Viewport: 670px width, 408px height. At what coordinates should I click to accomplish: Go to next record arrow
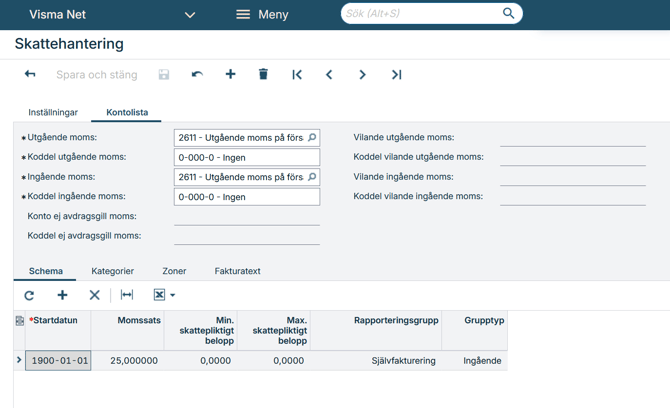pos(362,75)
